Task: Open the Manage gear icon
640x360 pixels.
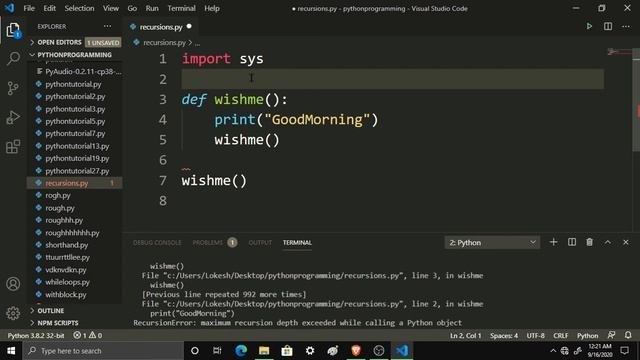Action: 13,313
